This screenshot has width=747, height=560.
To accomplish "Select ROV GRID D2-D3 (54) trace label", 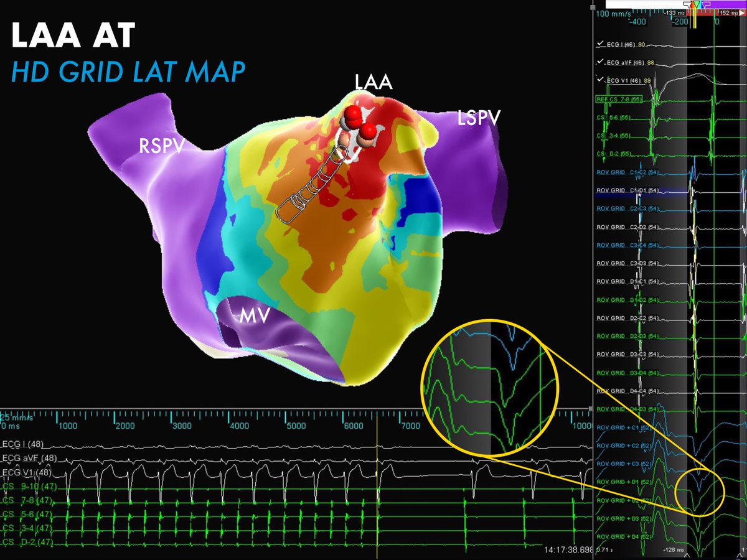I will point(627,336).
